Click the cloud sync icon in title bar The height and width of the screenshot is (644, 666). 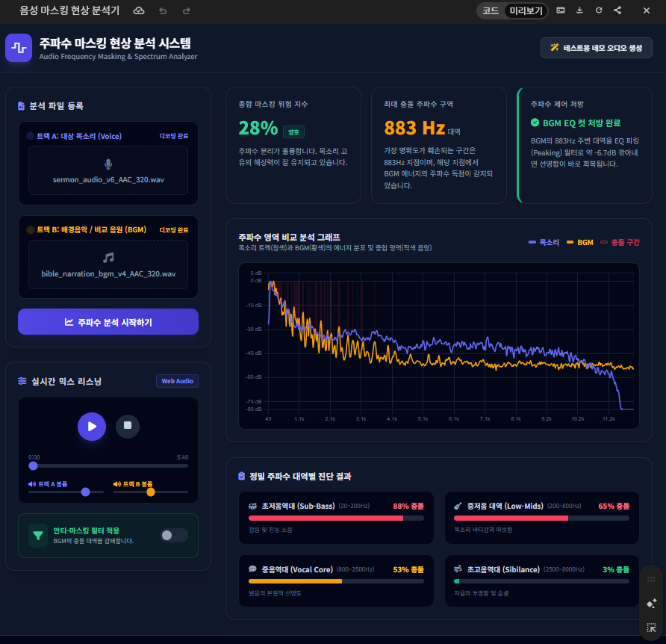point(139,10)
